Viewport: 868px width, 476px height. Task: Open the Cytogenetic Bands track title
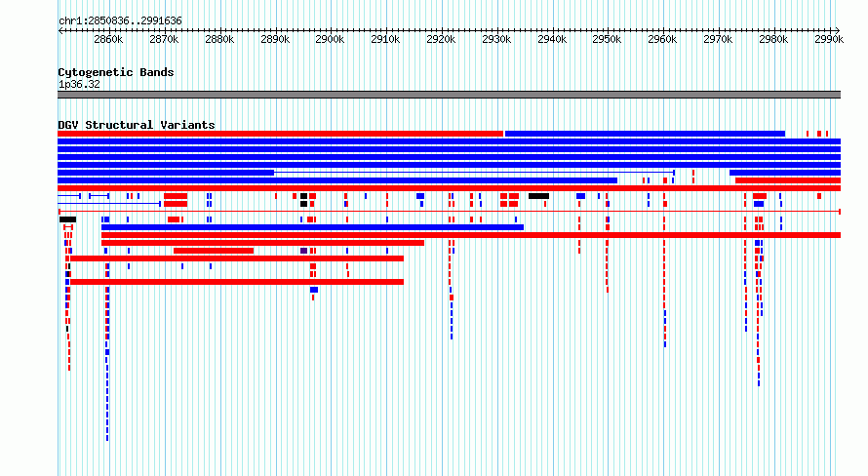click(x=116, y=72)
